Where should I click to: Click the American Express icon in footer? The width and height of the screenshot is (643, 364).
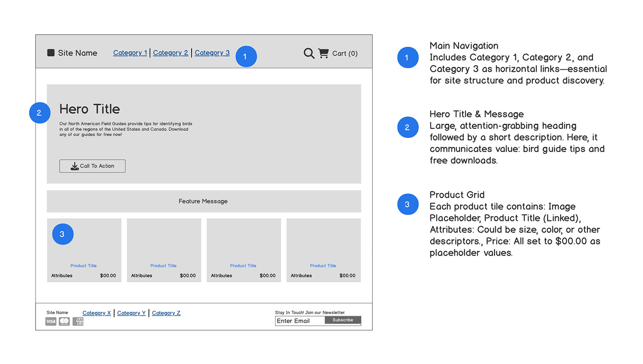coord(78,321)
